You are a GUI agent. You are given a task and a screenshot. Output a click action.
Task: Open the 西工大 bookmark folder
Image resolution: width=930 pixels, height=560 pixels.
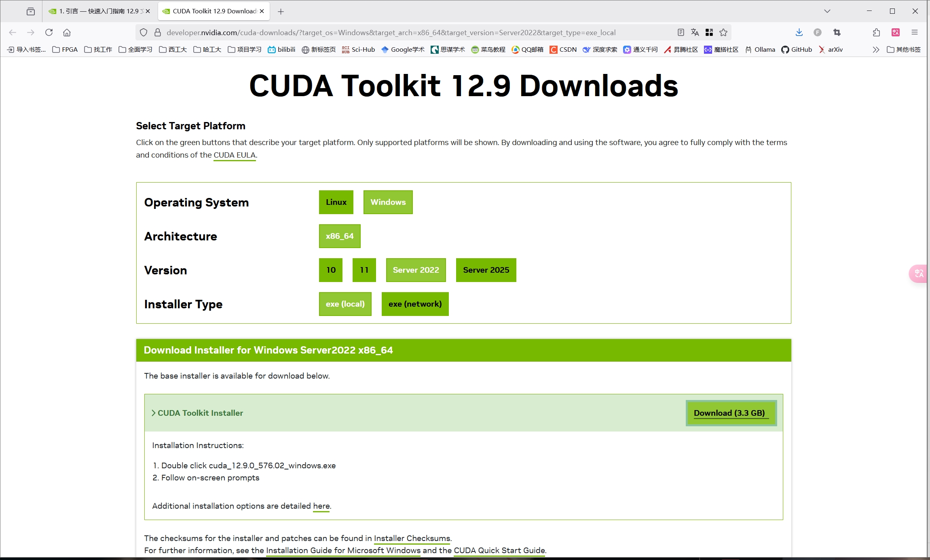173,50
